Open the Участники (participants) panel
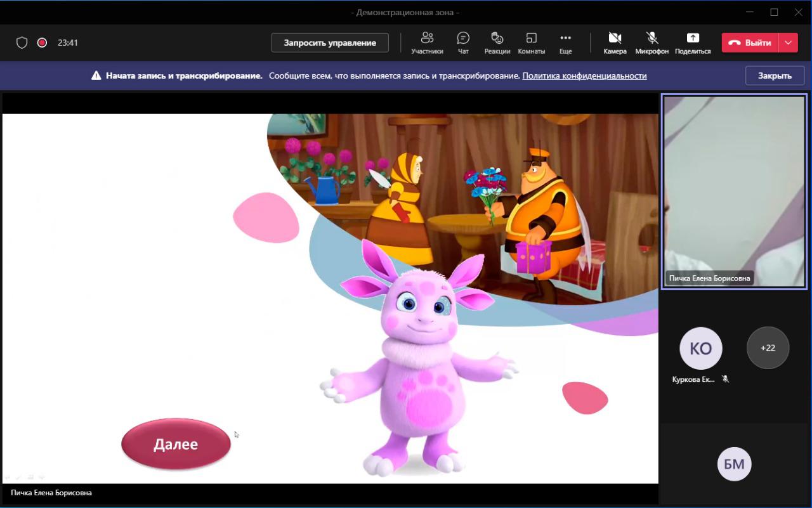The image size is (812, 508). pos(427,42)
